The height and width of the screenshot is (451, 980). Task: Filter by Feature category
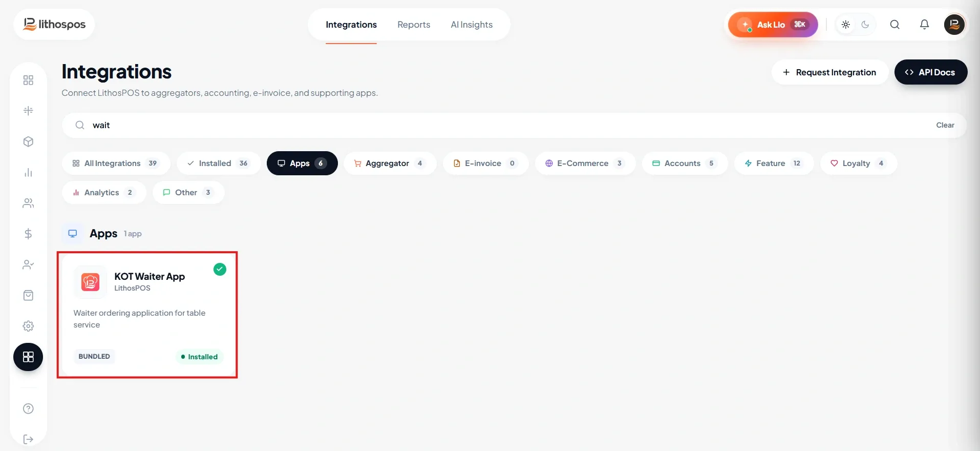(x=774, y=163)
